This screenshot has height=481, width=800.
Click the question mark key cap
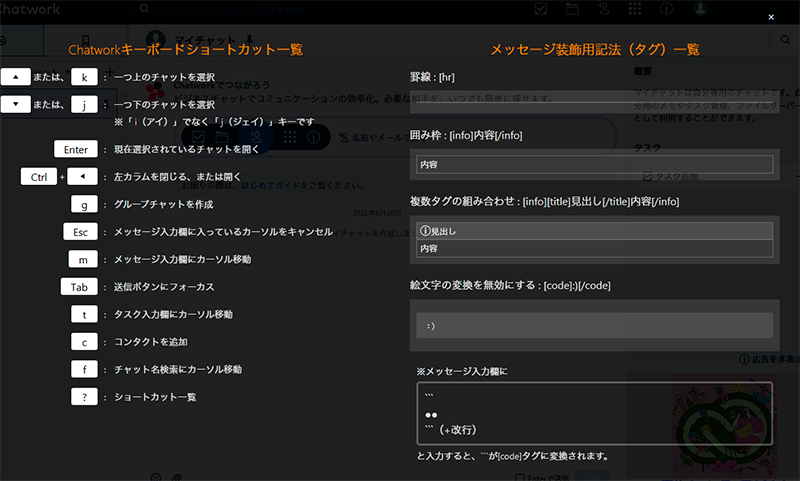pyautogui.click(x=84, y=396)
